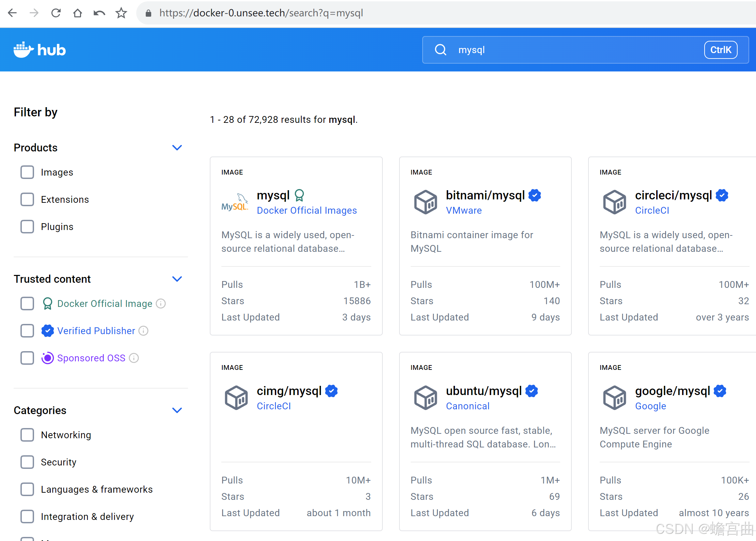The image size is (756, 541).
Task: Collapse the Trusted content section
Action: click(177, 279)
